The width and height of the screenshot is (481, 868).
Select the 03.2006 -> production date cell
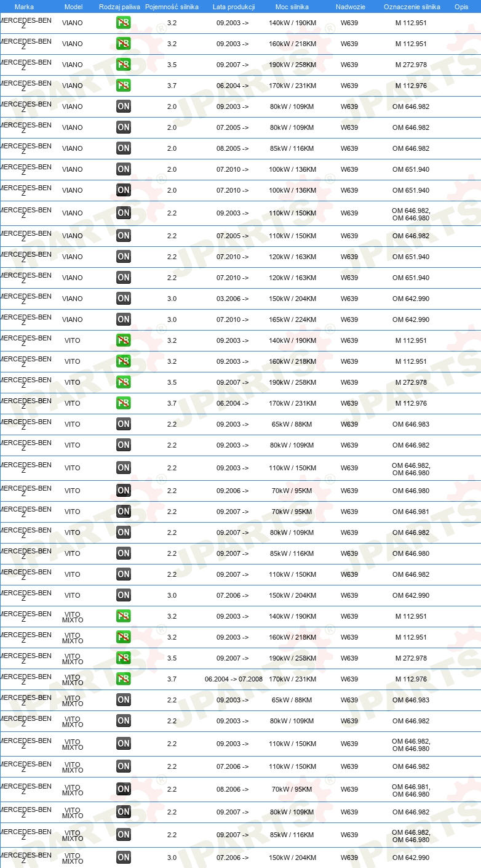233,299
